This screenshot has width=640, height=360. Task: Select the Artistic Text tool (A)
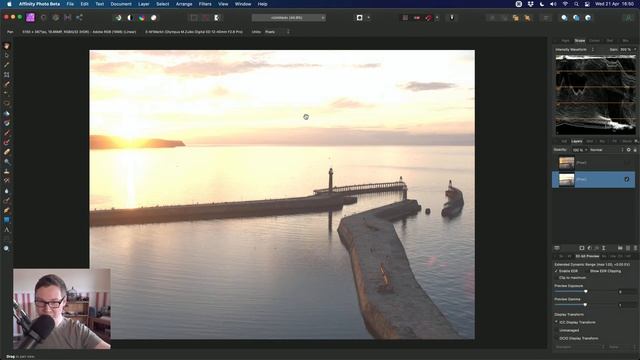7,230
